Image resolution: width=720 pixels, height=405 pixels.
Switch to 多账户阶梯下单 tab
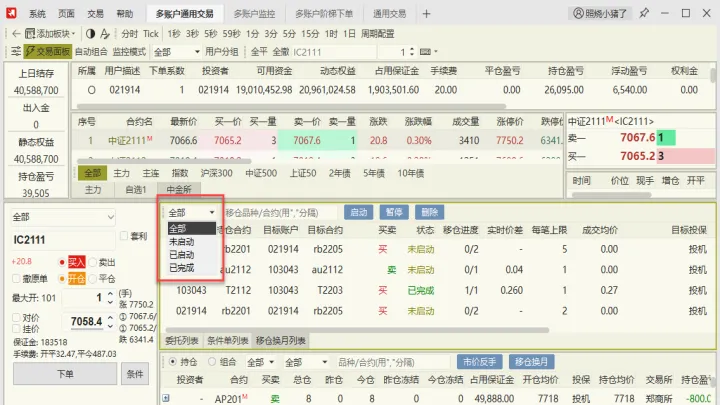point(324,14)
